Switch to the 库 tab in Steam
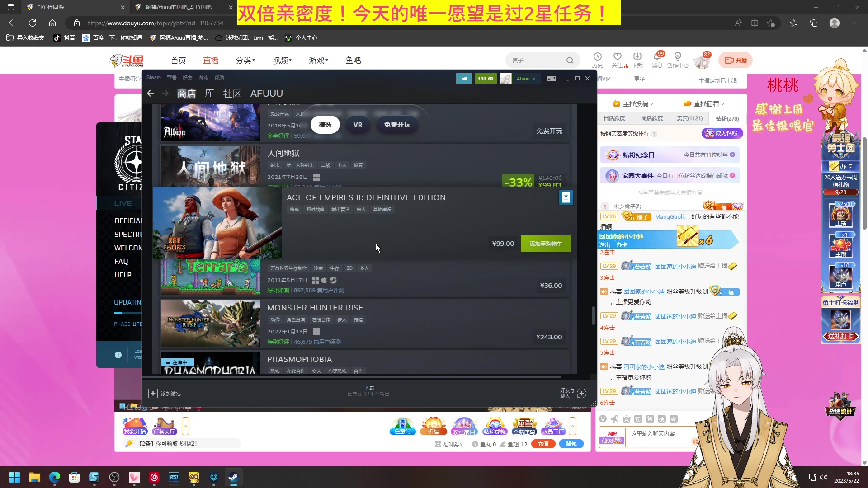The height and width of the screenshot is (488, 868). [x=209, y=93]
